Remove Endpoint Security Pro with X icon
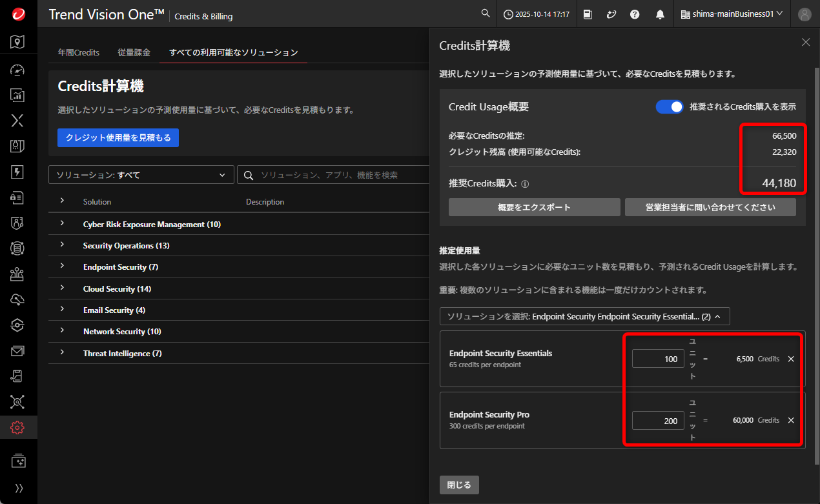This screenshot has height=504, width=820. tap(791, 420)
